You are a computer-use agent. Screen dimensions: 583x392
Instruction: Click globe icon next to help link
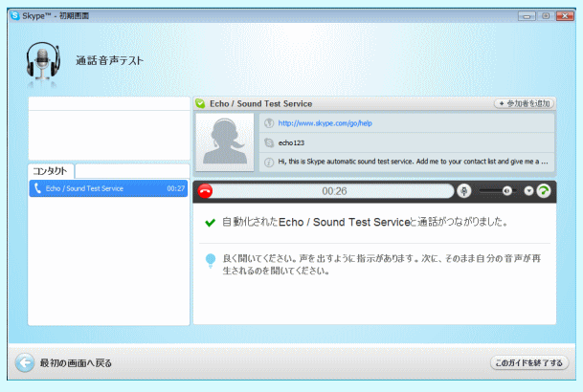(x=269, y=123)
